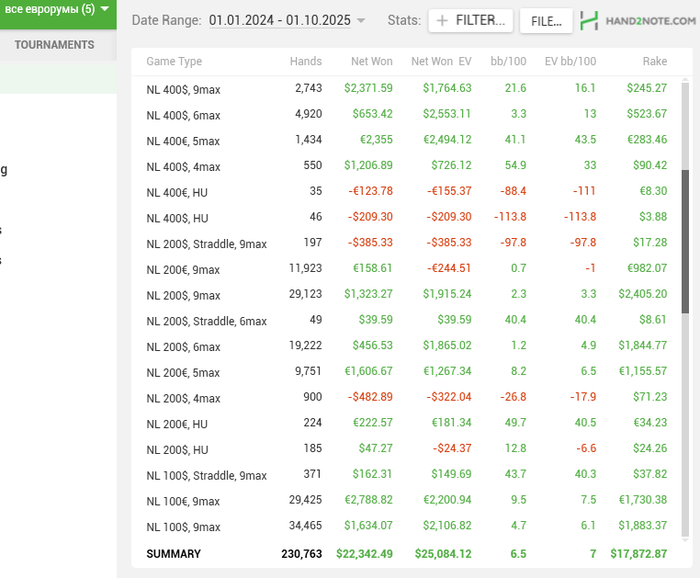
Task: Sort by the Hands column header
Action: (305, 62)
